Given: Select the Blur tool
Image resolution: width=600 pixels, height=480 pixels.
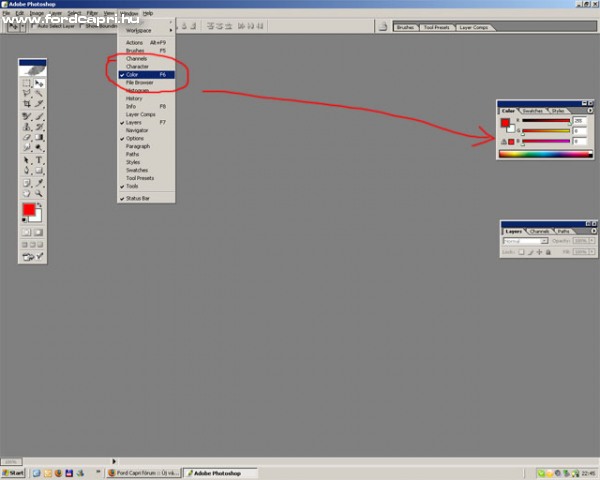Looking at the screenshot, I should pos(27,147).
